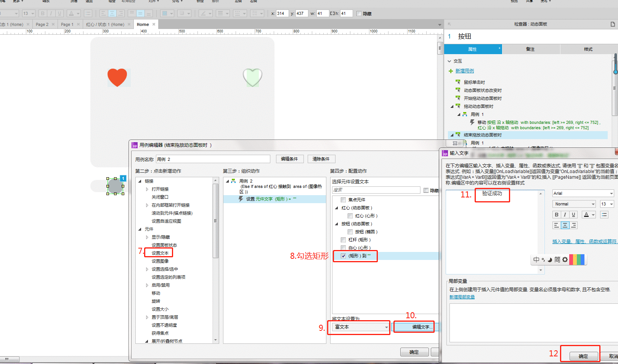Click the 用例名称 input field
The image size is (618, 364).
[213, 159]
